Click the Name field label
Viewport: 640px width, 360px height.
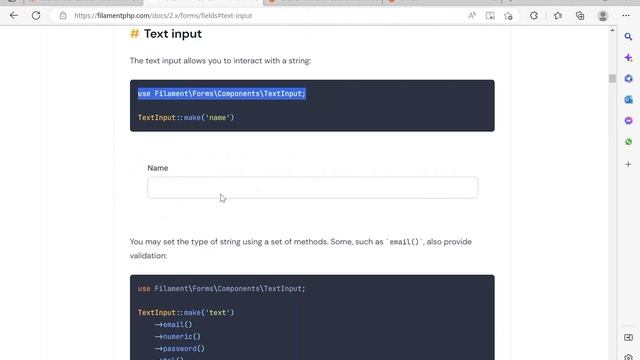tap(158, 168)
